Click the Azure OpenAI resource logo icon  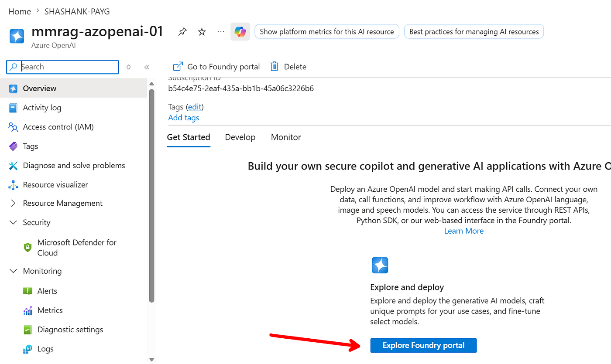(x=17, y=36)
